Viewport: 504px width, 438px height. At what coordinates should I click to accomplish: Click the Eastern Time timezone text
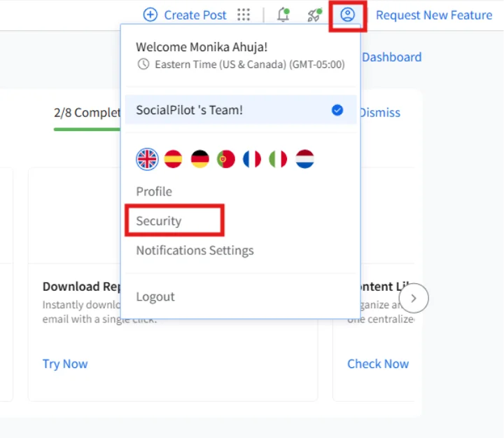pos(250,64)
